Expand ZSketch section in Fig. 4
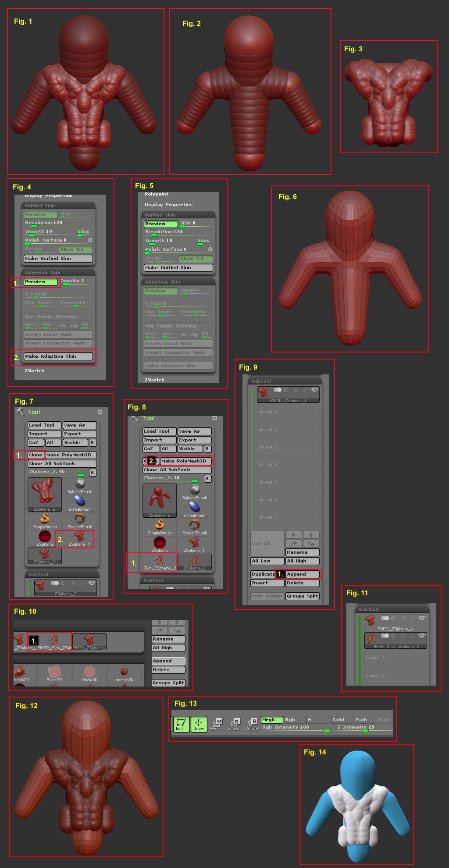 coord(35,371)
